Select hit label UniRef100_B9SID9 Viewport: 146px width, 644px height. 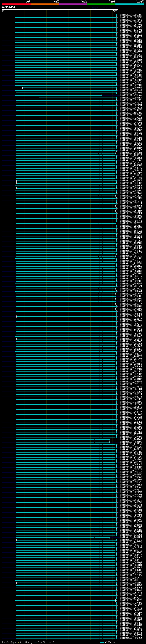(x=131, y=45)
